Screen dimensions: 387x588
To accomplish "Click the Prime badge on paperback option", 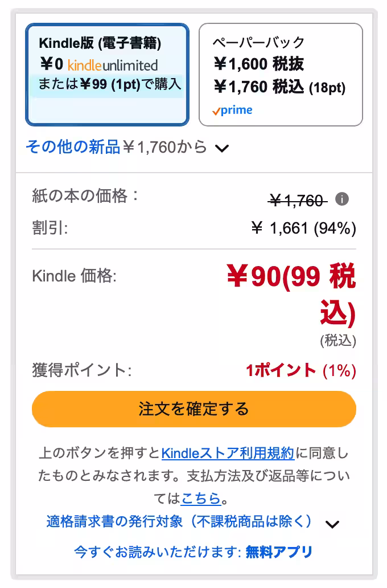I will [233, 110].
